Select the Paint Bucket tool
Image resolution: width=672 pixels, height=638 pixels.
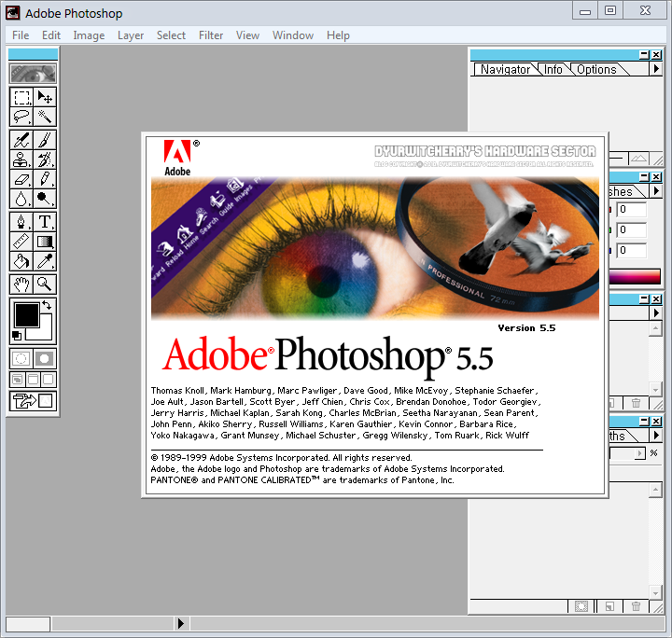(x=21, y=261)
